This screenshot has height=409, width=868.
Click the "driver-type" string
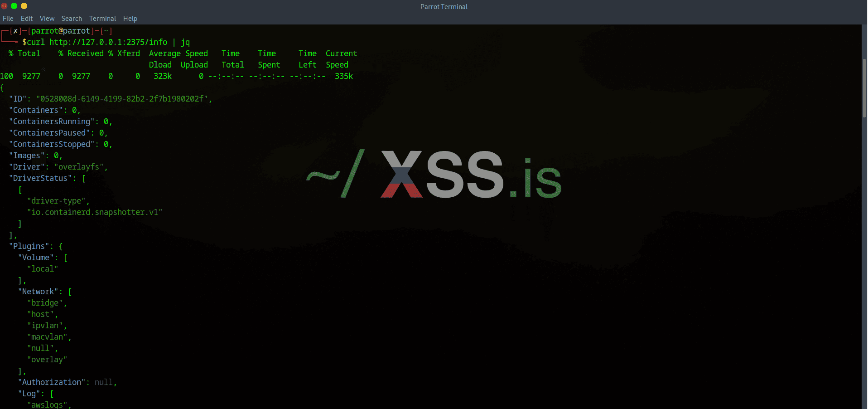pyautogui.click(x=56, y=201)
